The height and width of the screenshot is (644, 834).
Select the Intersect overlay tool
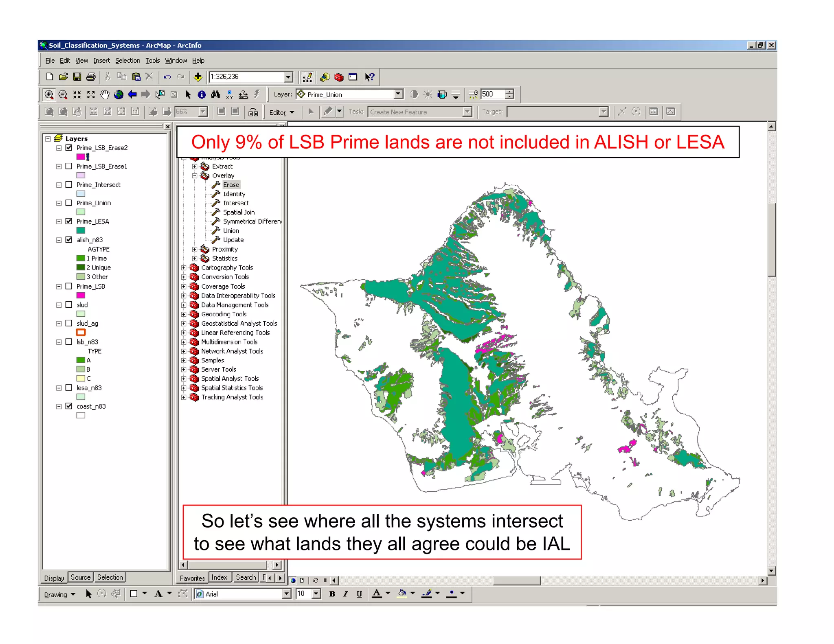tap(236, 203)
